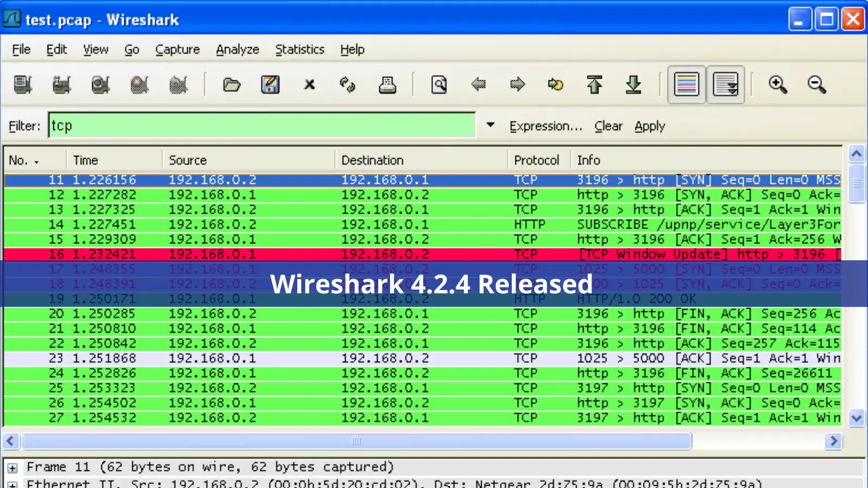Save this capture file icon
Viewport: 868px width, 488px height.
tap(271, 85)
